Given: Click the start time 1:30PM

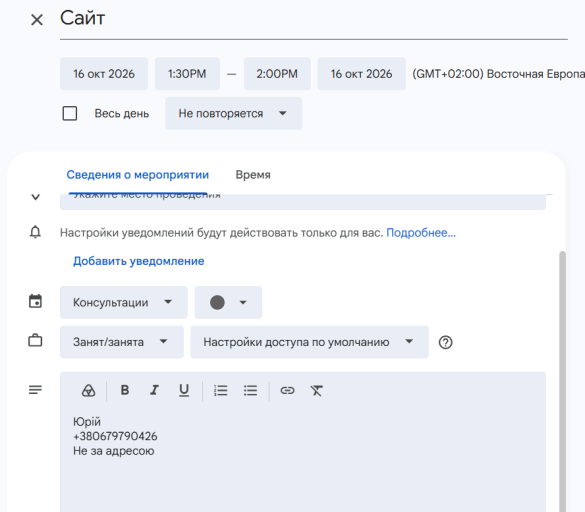Looking at the screenshot, I should click(x=187, y=74).
